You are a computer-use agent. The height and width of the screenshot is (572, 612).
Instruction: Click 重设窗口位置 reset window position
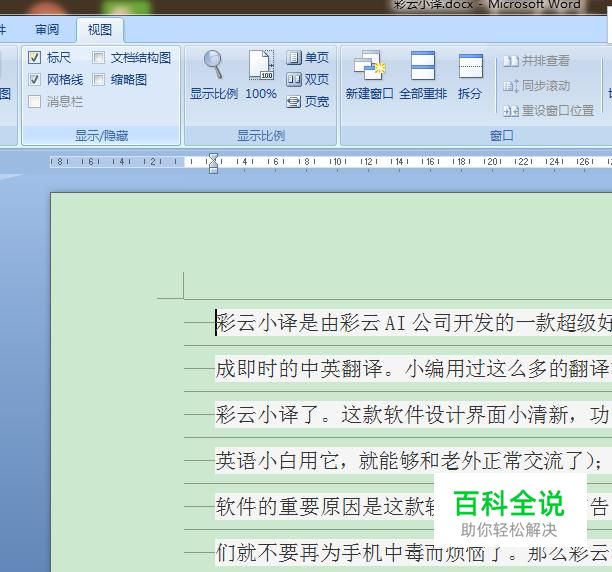click(548, 111)
